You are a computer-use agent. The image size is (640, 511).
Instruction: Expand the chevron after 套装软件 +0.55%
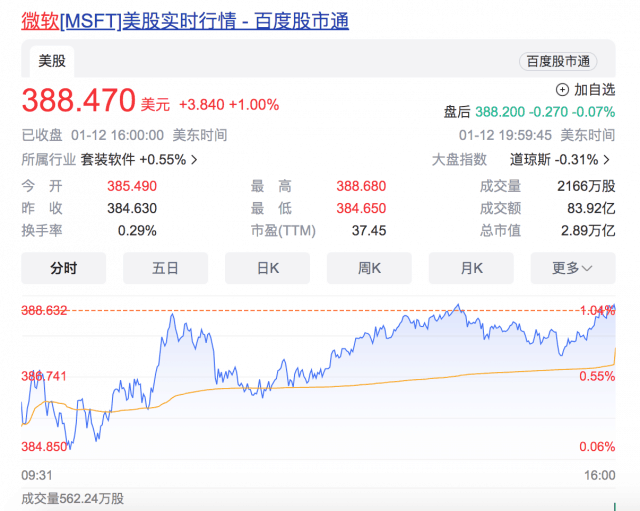point(194,160)
